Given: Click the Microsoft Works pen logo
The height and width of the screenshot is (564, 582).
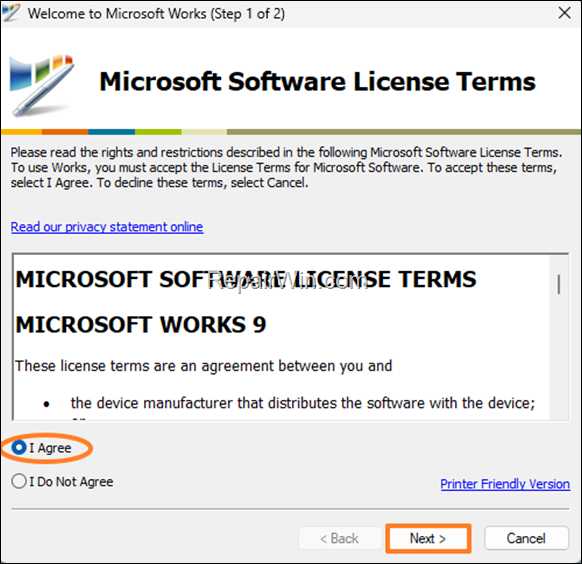Looking at the screenshot, I should tap(42, 85).
